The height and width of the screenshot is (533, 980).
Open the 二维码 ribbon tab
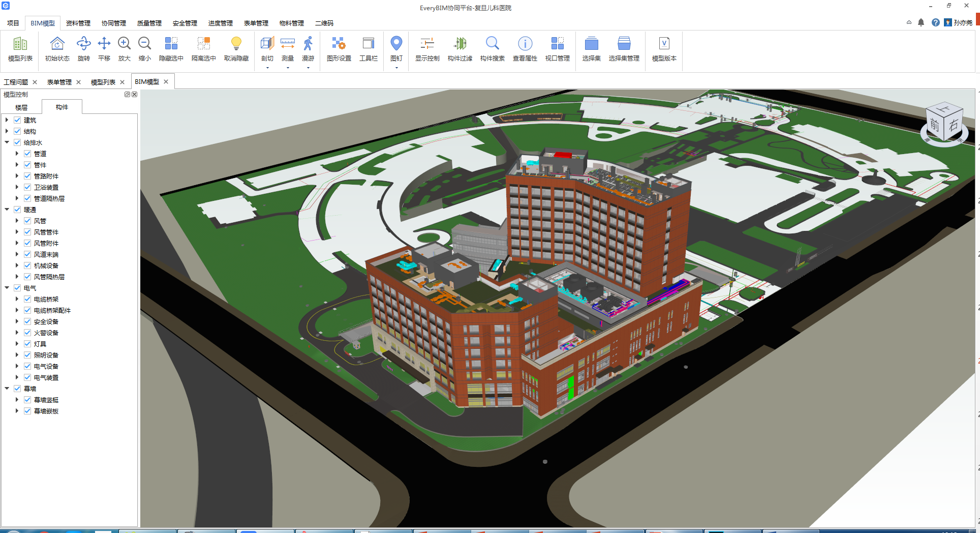point(324,23)
